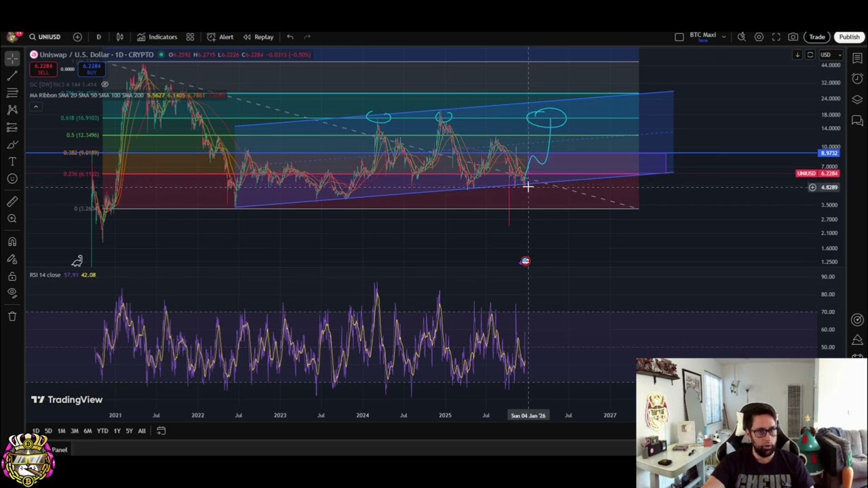Click the BTC Maxi Save layout name
Viewport: 868px width, 488px height.
click(703, 37)
